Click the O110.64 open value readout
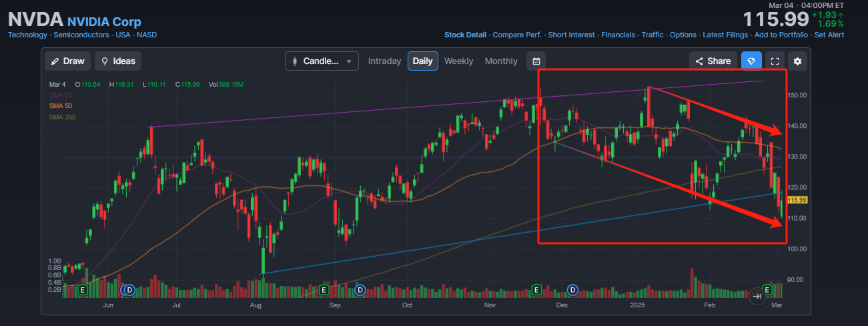Image resolution: width=868 pixels, height=326 pixels. click(88, 85)
